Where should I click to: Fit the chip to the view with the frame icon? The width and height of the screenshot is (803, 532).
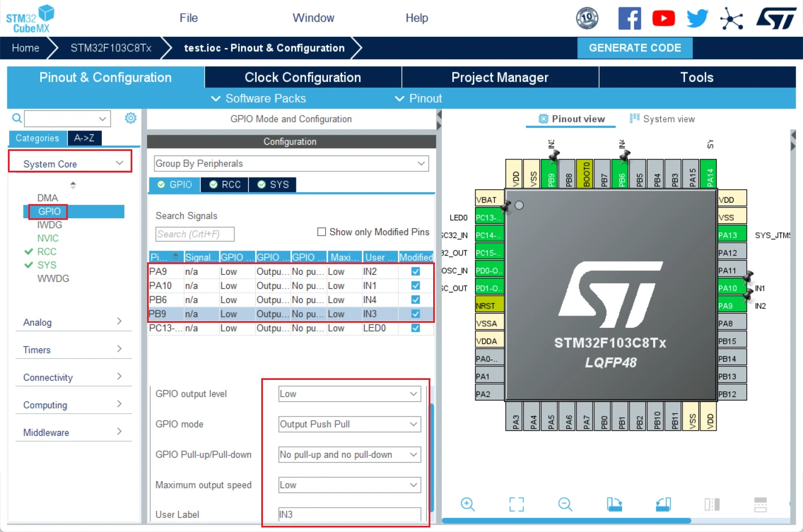tap(516, 504)
